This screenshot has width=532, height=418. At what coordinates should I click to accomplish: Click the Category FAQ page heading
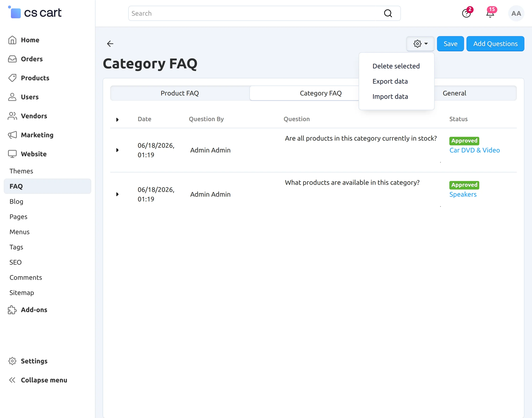(150, 64)
